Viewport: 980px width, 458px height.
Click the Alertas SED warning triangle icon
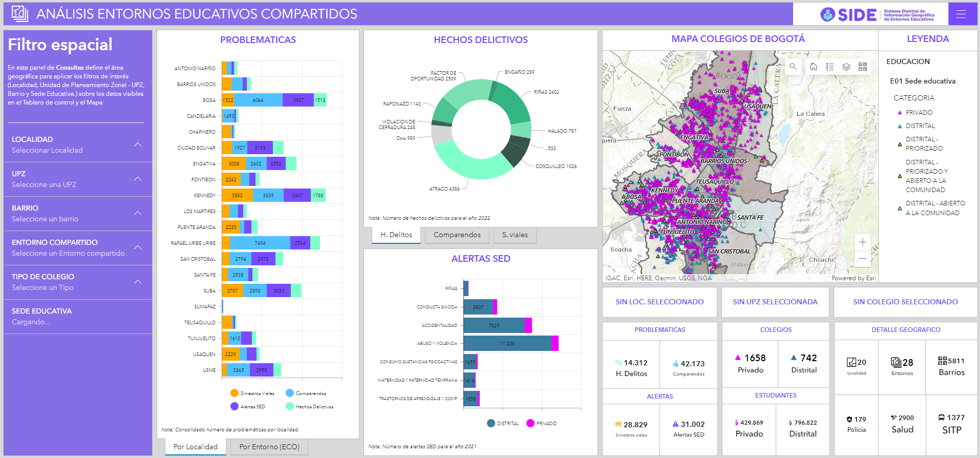tap(676, 424)
